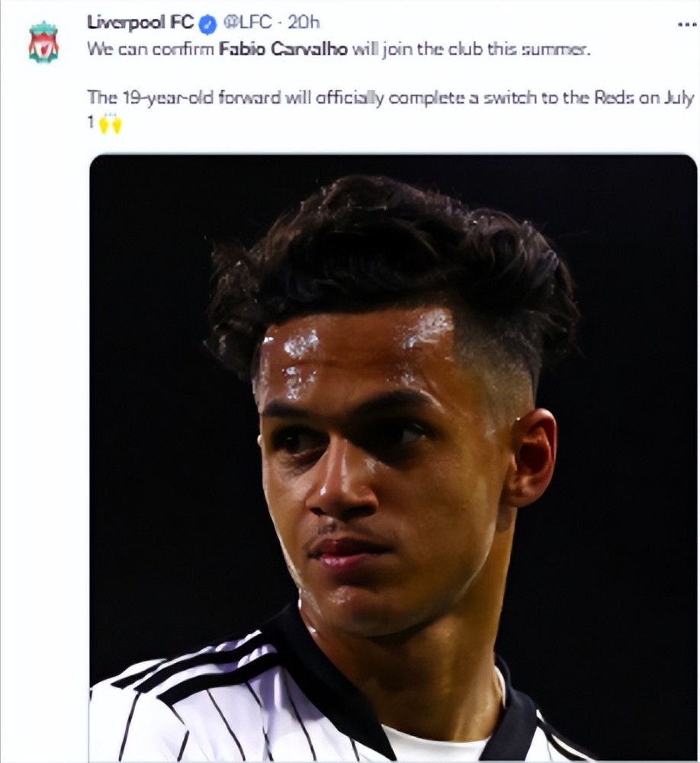The height and width of the screenshot is (763, 700).
Task: Open the Liverpool FC display name
Action: [140, 23]
